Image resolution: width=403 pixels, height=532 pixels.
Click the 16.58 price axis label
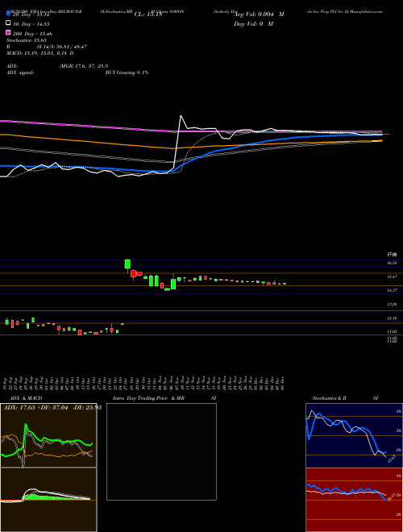click(x=393, y=263)
